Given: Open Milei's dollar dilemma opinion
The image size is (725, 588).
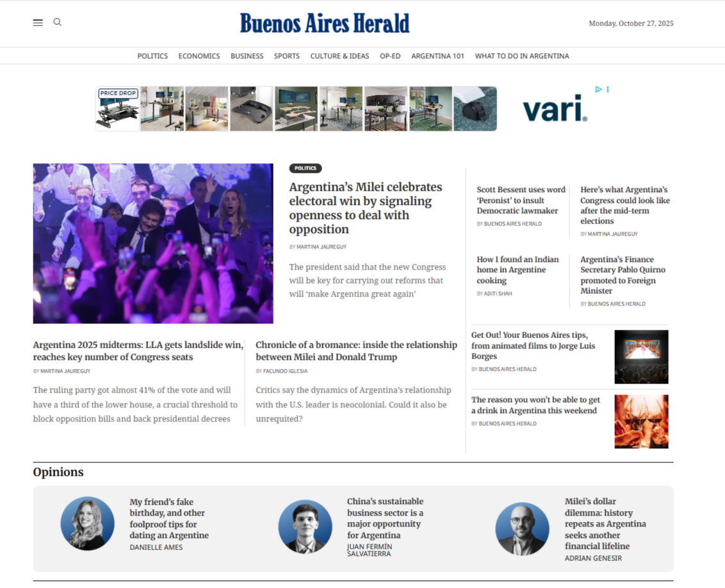Looking at the screenshot, I should click(605, 524).
